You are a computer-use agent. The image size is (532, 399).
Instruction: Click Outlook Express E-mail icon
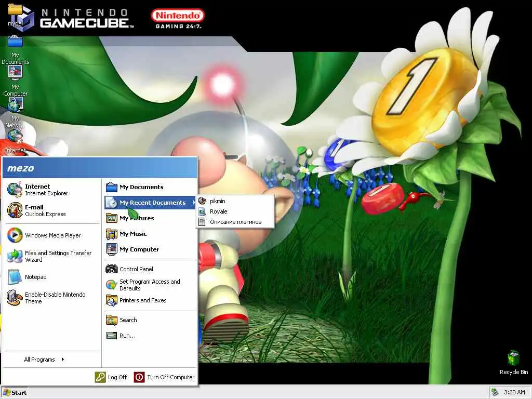pyautogui.click(x=15, y=210)
